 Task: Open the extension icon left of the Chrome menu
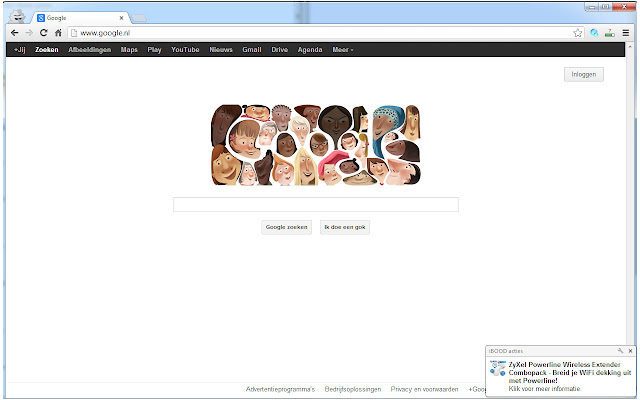(x=610, y=33)
